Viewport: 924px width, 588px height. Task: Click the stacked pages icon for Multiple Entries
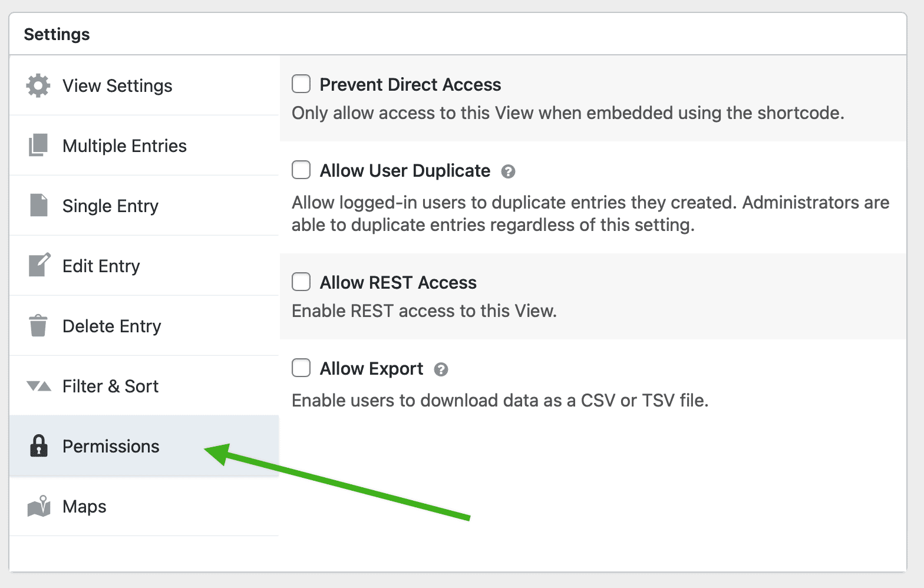[38, 146]
